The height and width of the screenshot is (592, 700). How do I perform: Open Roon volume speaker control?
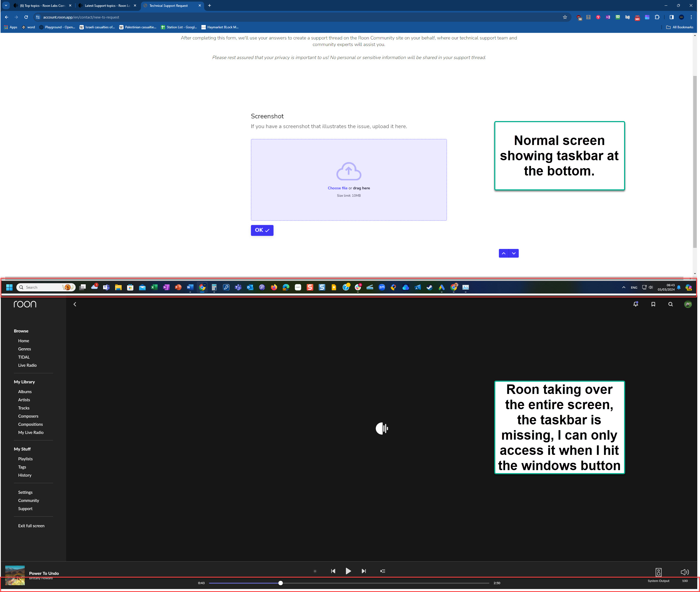click(x=684, y=572)
